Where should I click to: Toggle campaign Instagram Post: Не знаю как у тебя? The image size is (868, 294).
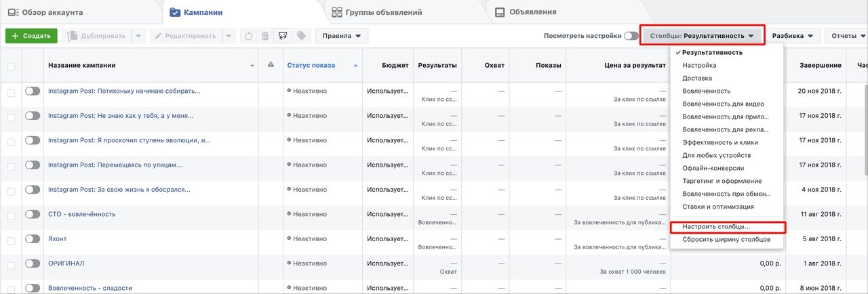pyautogui.click(x=33, y=116)
